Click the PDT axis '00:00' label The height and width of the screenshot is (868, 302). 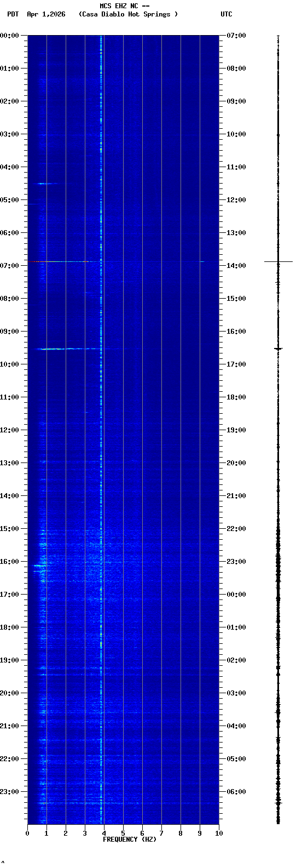pos(9,36)
